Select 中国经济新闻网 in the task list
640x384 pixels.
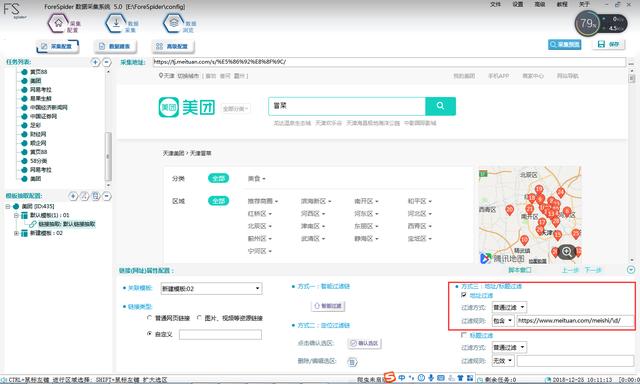(x=49, y=107)
